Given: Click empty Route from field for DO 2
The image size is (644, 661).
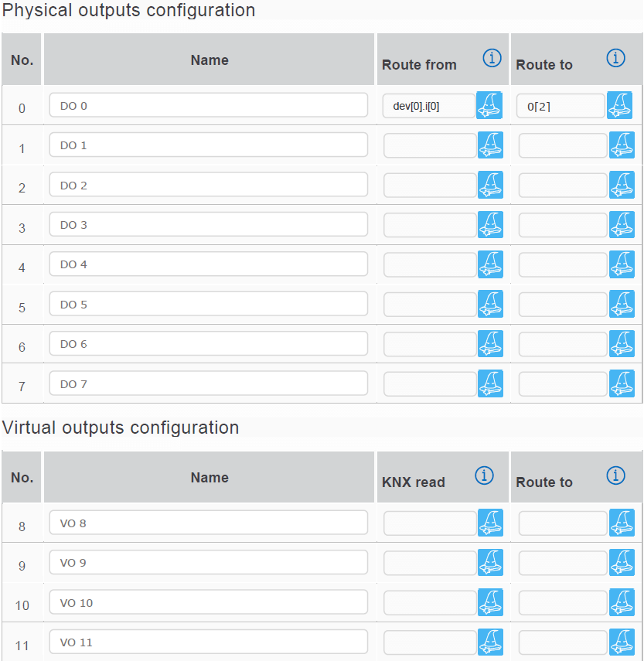Looking at the screenshot, I should [x=430, y=186].
